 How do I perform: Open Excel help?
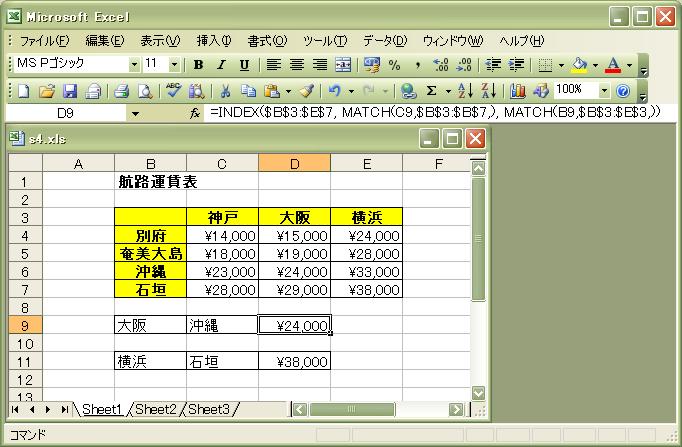click(623, 91)
